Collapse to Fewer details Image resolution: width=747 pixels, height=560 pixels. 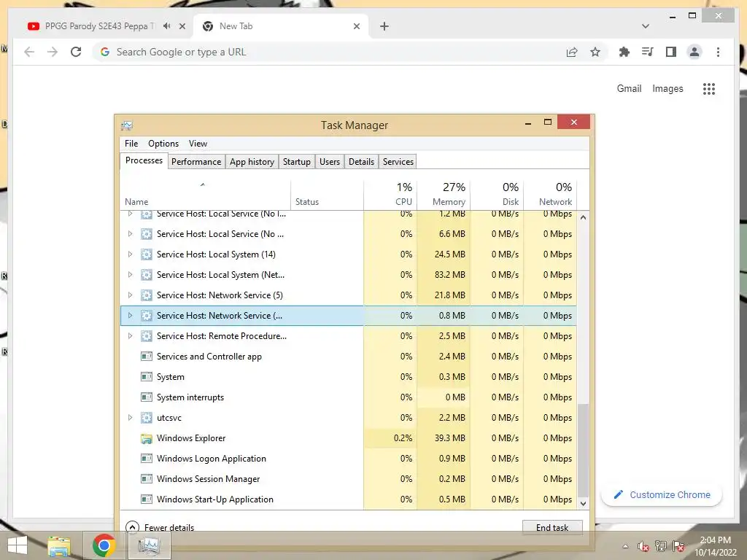click(160, 527)
